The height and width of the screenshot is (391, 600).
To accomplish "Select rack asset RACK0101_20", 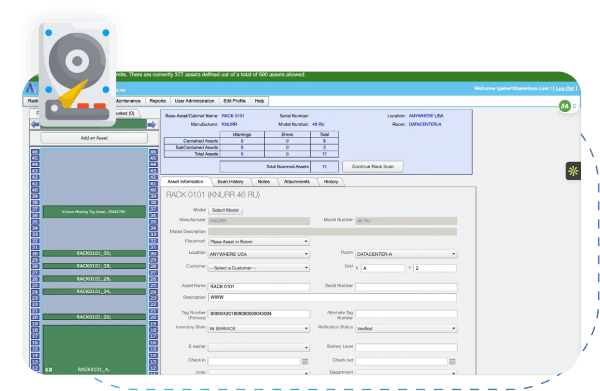I will click(x=94, y=317).
